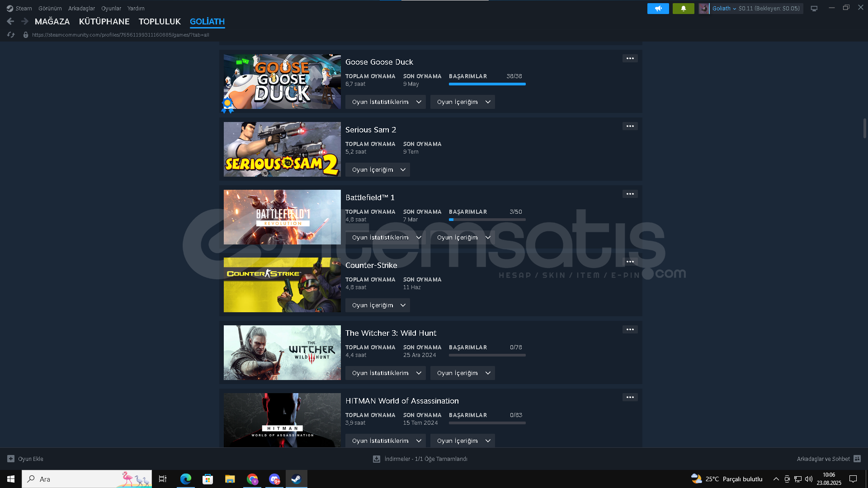The height and width of the screenshot is (488, 868).
Task: Open the friends and chat icon
Action: point(857,459)
